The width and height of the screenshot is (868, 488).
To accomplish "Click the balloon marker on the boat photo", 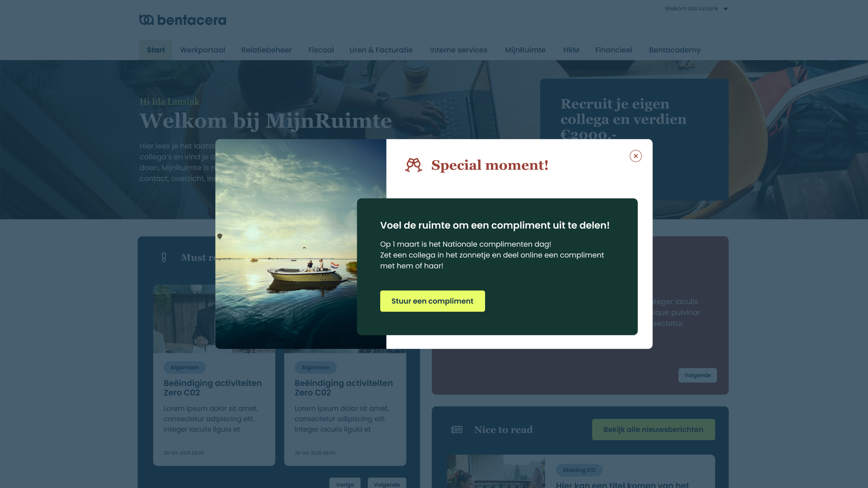I will pos(220,236).
